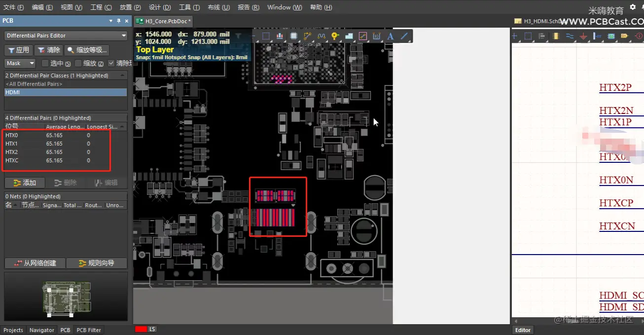Open the 设计 (D) menu
Screen dimensions: 644x335
(160, 7)
